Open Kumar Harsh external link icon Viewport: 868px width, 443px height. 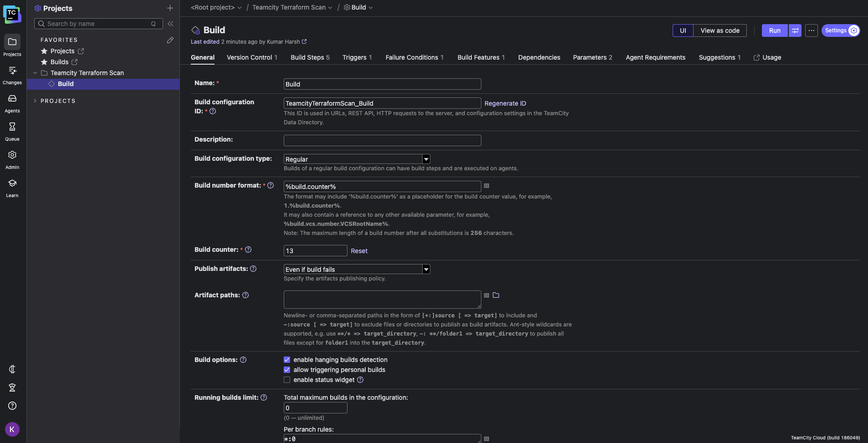click(x=304, y=41)
